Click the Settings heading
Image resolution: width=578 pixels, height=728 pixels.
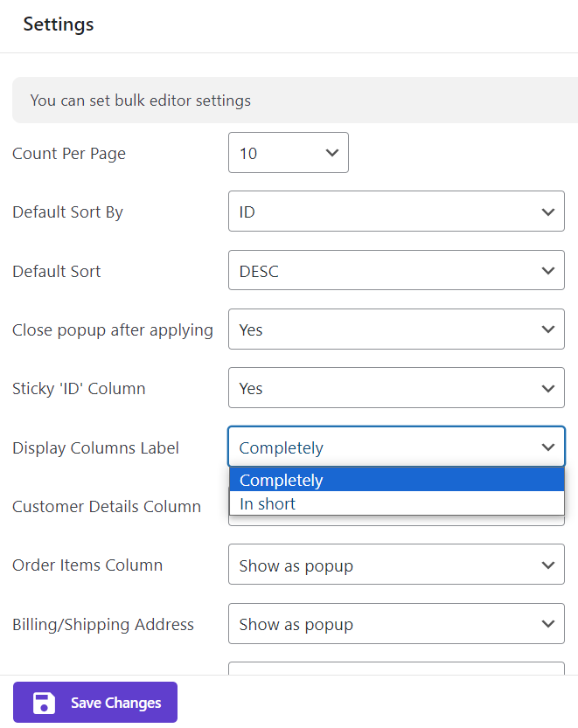point(59,24)
